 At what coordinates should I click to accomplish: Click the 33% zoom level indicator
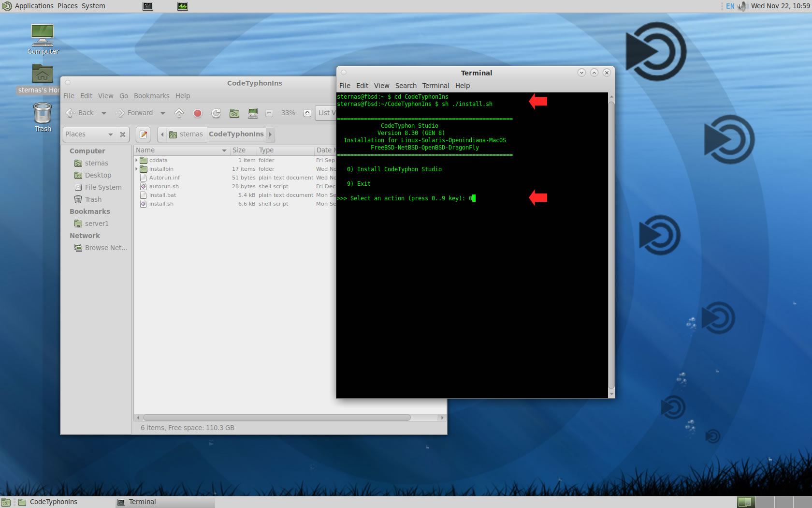[288, 113]
